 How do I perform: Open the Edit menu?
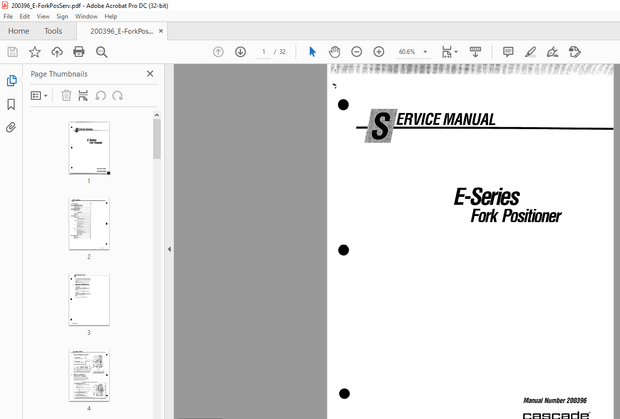coord(25,16)
